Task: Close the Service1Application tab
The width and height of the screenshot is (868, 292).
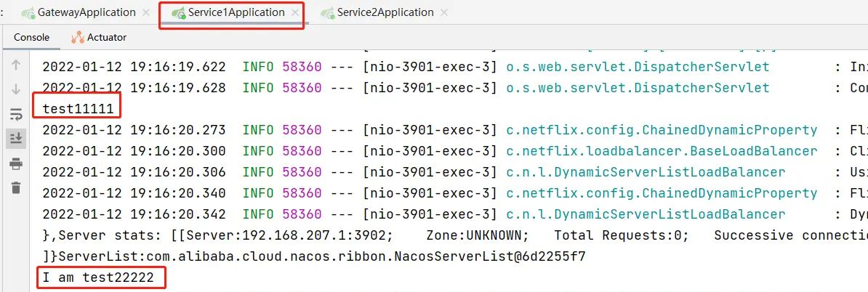Action: click(295, 12)
